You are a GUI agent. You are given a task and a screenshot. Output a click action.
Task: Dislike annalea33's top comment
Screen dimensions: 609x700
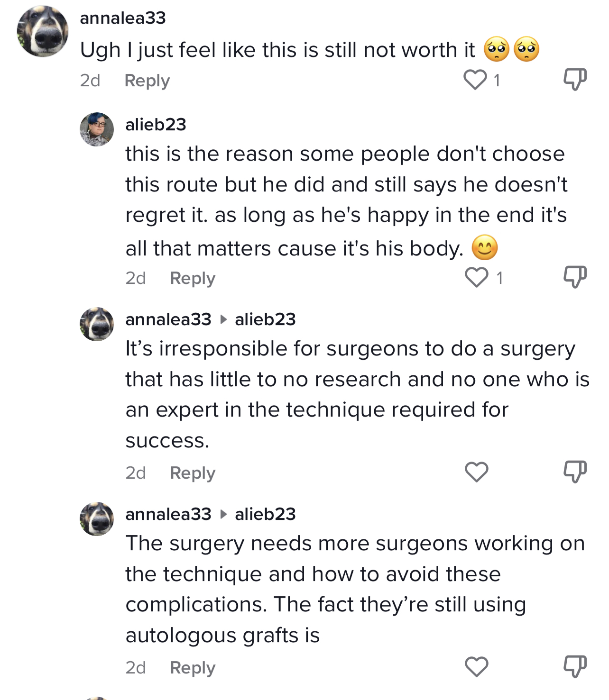tap(575, 79)
